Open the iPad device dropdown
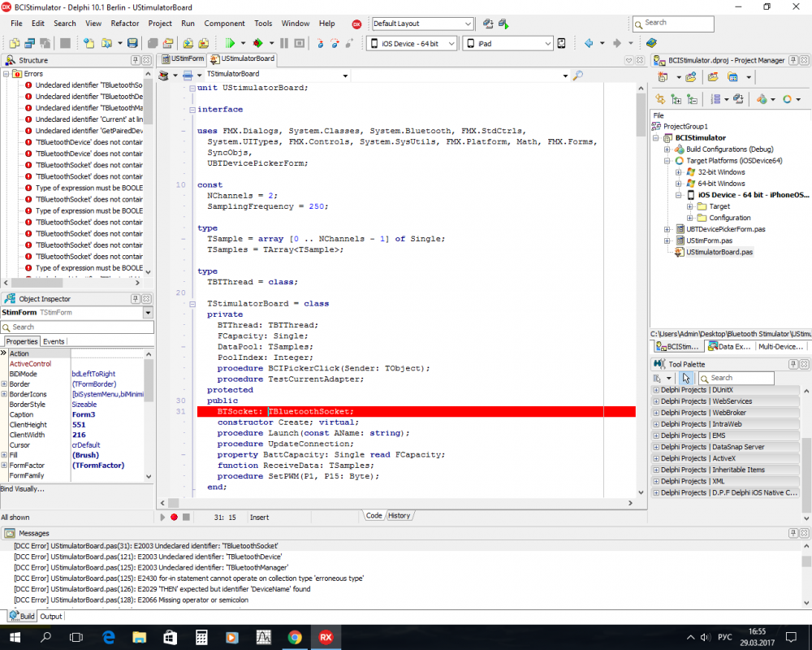This screenshot has width=812, height=650. [x=548, y=44]
